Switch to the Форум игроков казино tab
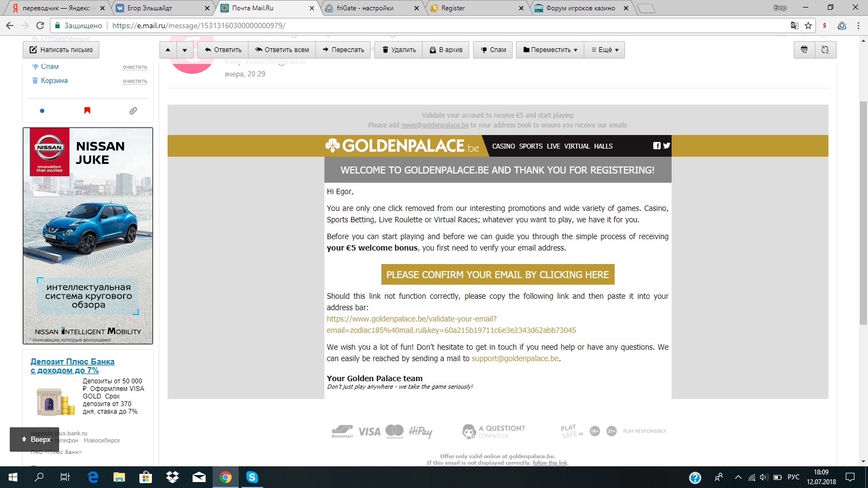Viewport: 868px width, 488px height. click(582, 8)
